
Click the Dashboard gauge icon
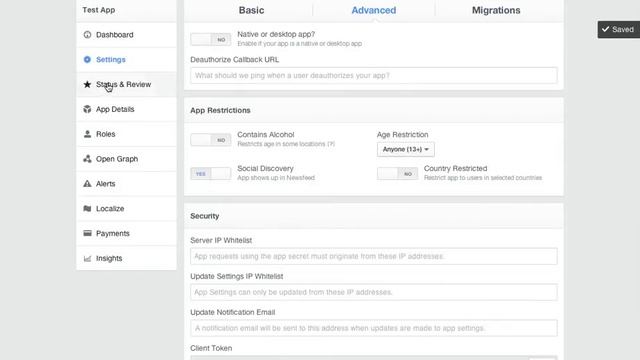(x=87, y=35)
